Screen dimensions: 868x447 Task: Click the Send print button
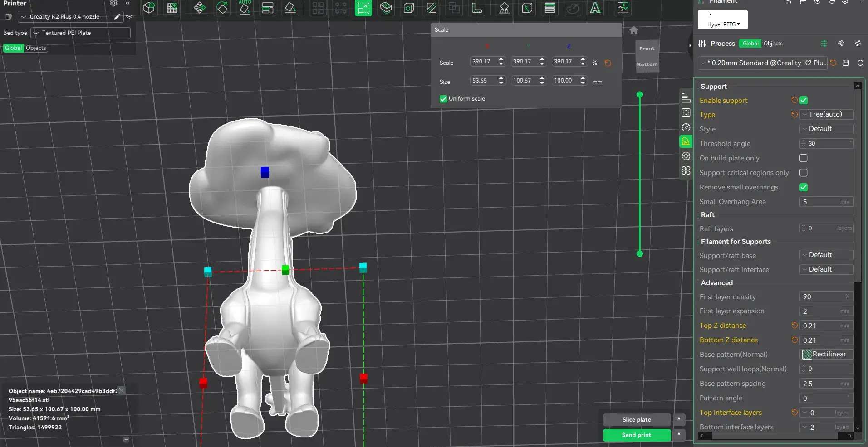(637, 435)
